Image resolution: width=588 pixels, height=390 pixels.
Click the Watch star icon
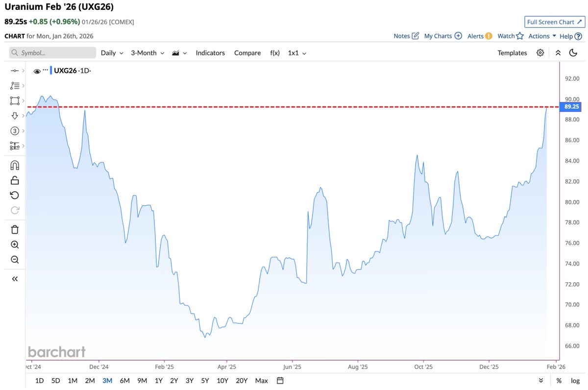520,36
